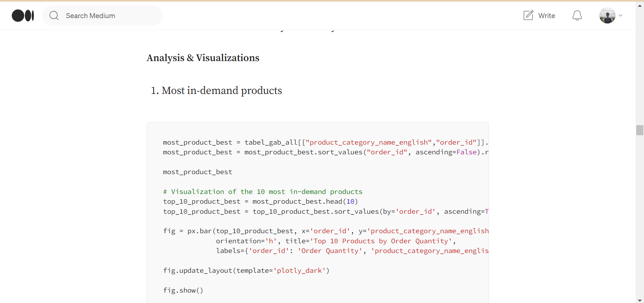Open the editor via the Write pencil icon
The height and width of the screenshot is (303, 644).
(x=528, y=15)
